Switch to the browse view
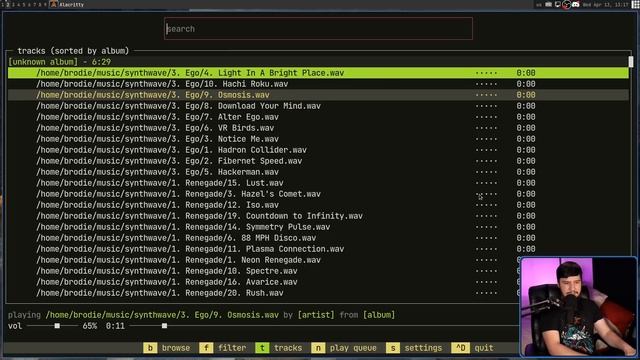The height and width of the screenshot is (360, 640). (167, 348)
